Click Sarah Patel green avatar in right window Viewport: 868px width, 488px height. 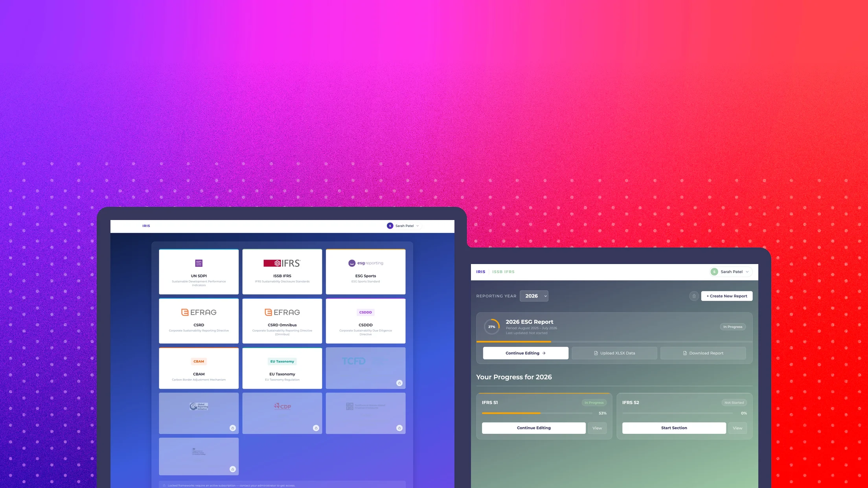(x=714, y=272)
